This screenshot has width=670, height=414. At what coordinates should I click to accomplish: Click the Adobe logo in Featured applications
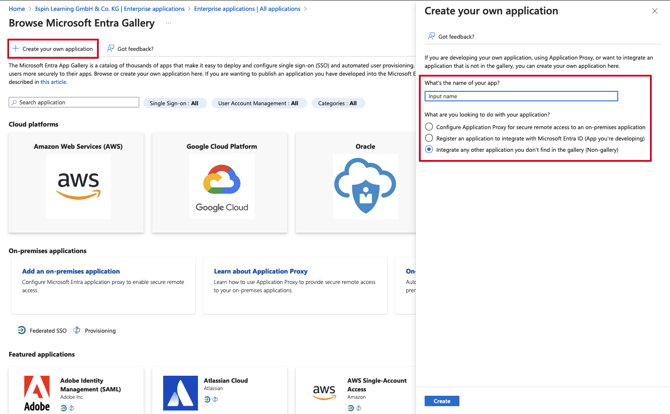[37, 393]
